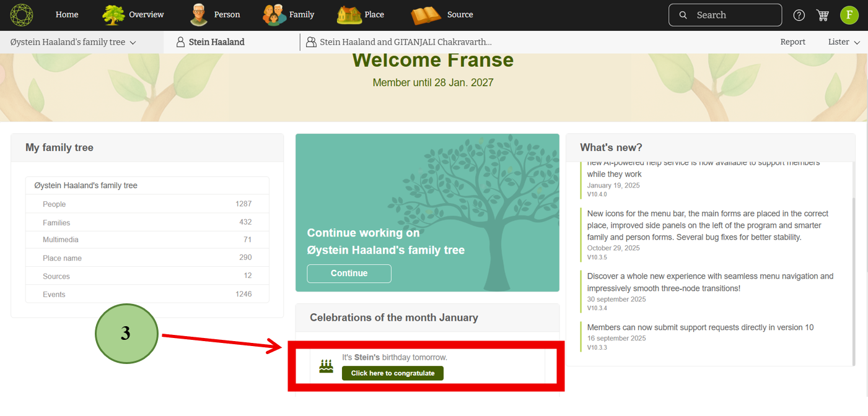The height and width of the screenshot is (416, 868).
Task: Click the Person portrait icon
Action: pyautogui.click(x=199, y=15)
